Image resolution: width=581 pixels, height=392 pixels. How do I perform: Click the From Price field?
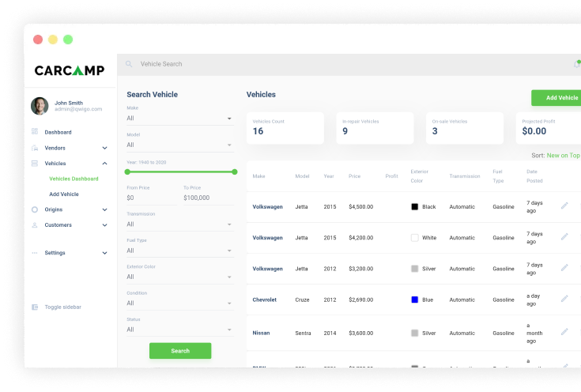152,198
